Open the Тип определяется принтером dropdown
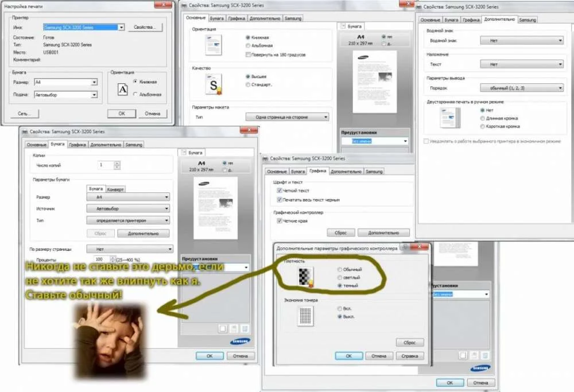Image resolution: width=574 pixels, height=392 pixels. point(128,221)
